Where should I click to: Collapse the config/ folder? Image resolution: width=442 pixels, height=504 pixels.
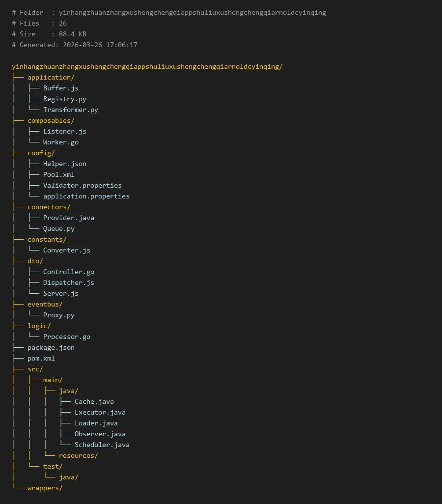click(x=41, y=153)
